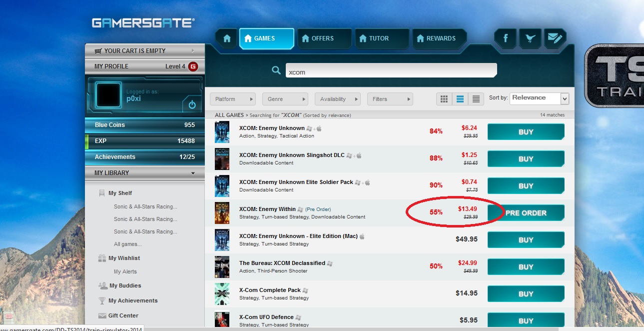Open the Twitter bird icon
Screen dimensions: 644x331
530,38
